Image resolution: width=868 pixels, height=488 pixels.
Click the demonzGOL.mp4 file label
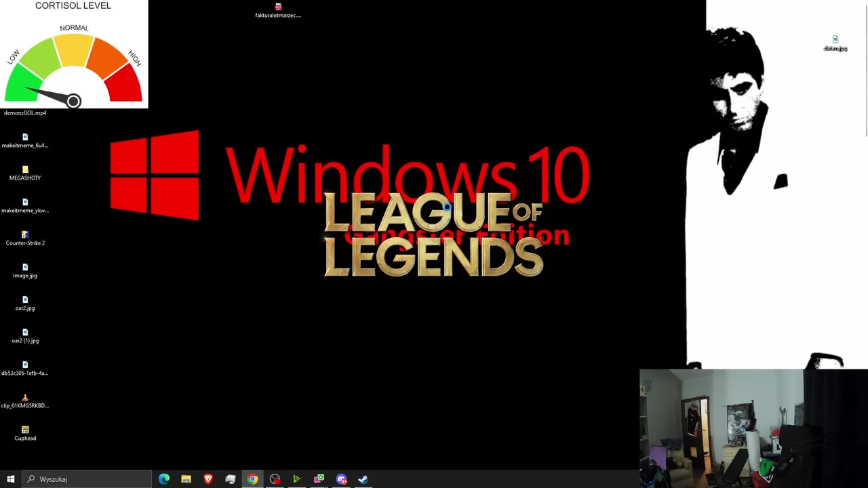click(25, 113)
